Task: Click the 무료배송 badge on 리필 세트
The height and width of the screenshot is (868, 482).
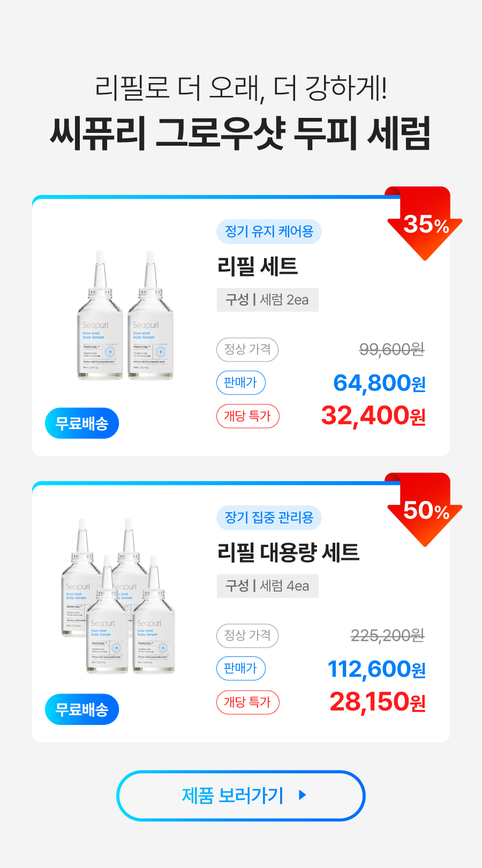Action: [82, 423]
